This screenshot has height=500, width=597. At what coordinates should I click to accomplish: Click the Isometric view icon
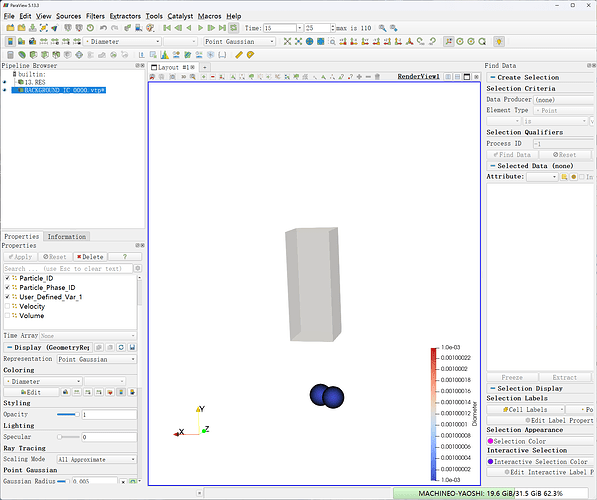(x=410, y=42)
